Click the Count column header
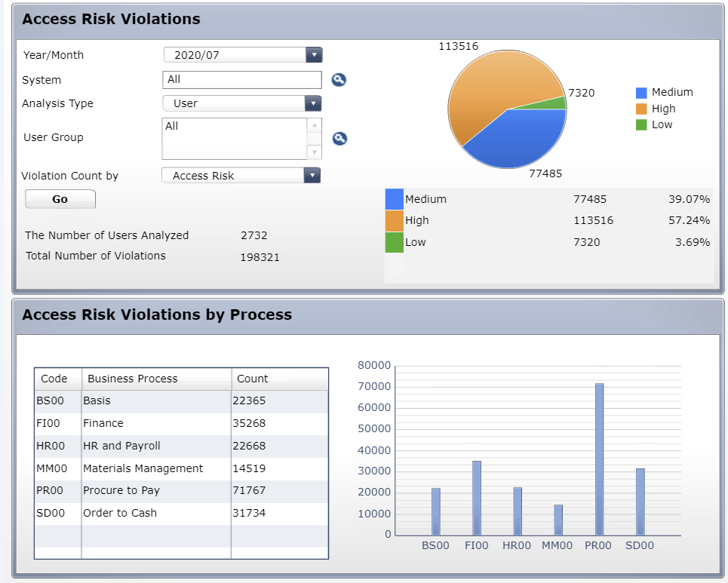728x583 pixels. (279, 379)
